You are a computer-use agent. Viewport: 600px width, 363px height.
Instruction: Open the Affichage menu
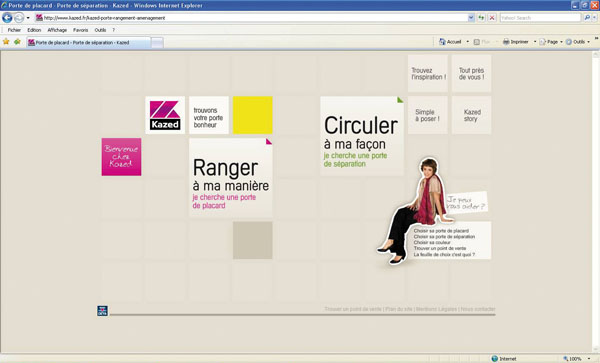(57, 30)
